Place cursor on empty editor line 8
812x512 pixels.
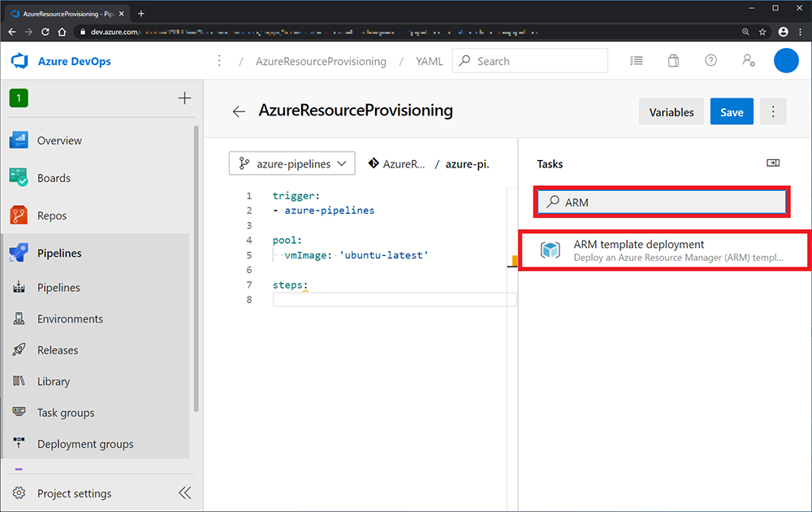coord(395,300)
